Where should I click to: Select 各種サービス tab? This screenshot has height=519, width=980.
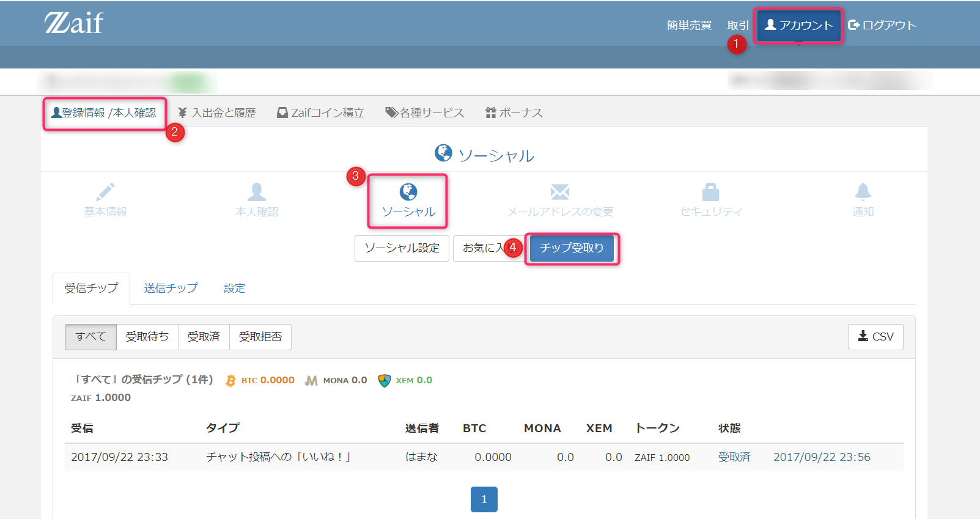tap(424, 112)
